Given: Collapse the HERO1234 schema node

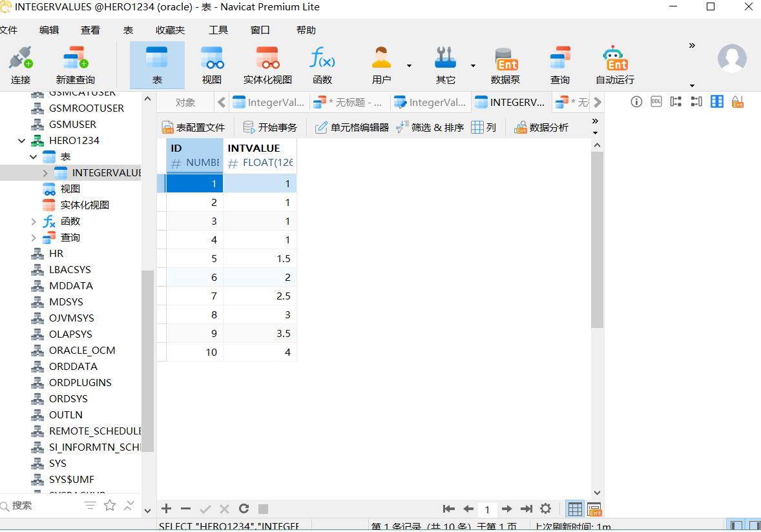Looking at the screenshot, I should click(x=21, y=141).
